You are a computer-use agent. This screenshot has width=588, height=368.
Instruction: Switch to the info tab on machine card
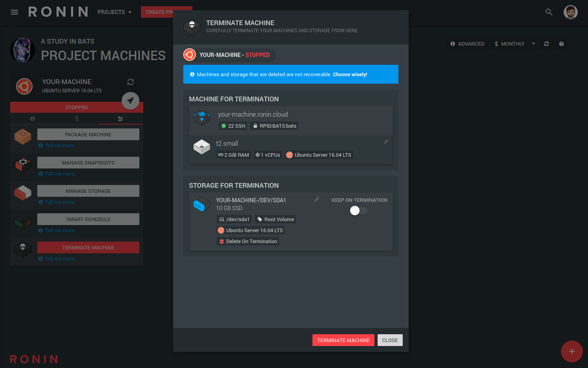33,119
